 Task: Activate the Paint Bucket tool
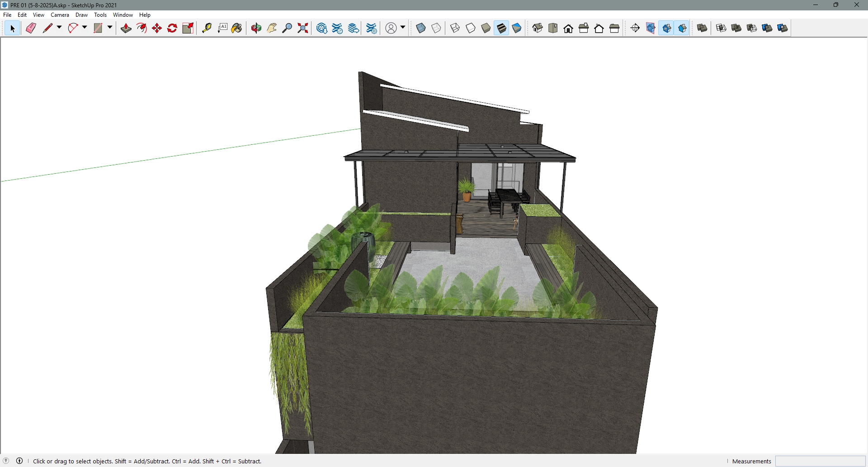237,28
